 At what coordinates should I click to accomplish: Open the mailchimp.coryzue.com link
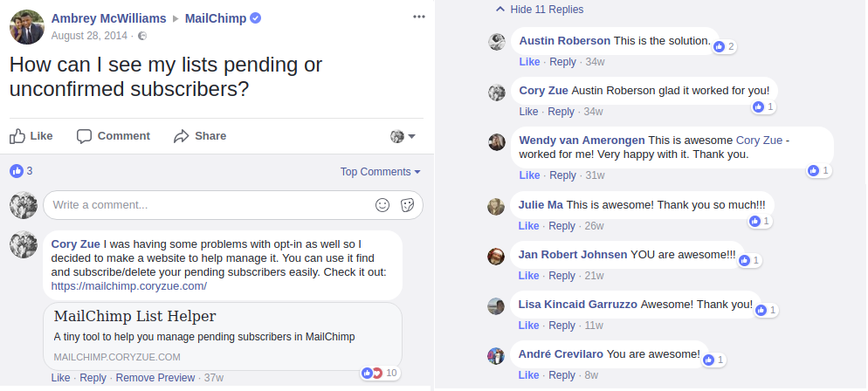tap(129, 286)
